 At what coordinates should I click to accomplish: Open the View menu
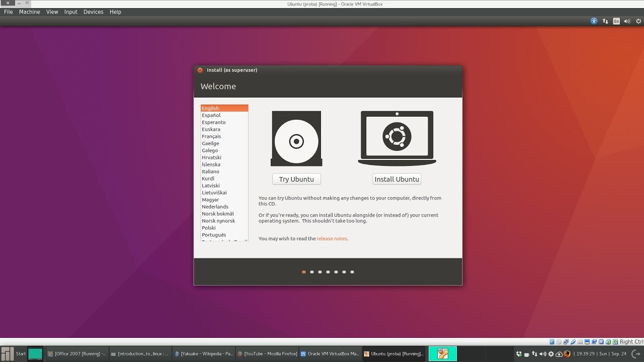tap(52, 12)
